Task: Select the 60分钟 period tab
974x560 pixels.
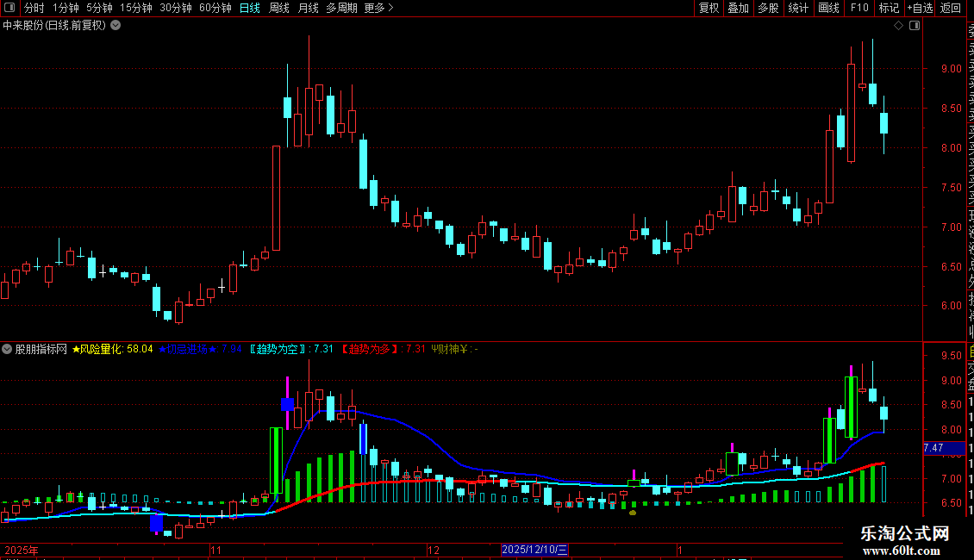Action: 215,8
